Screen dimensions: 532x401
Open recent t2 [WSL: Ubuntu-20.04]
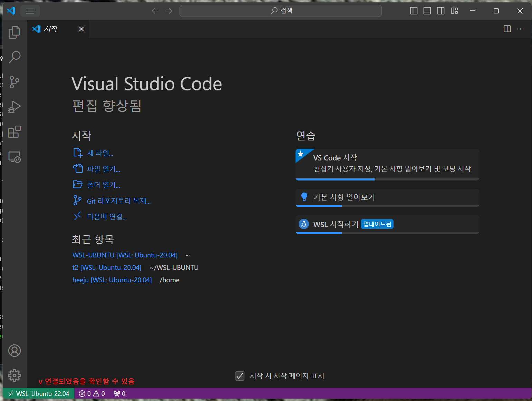pos(107,267)
